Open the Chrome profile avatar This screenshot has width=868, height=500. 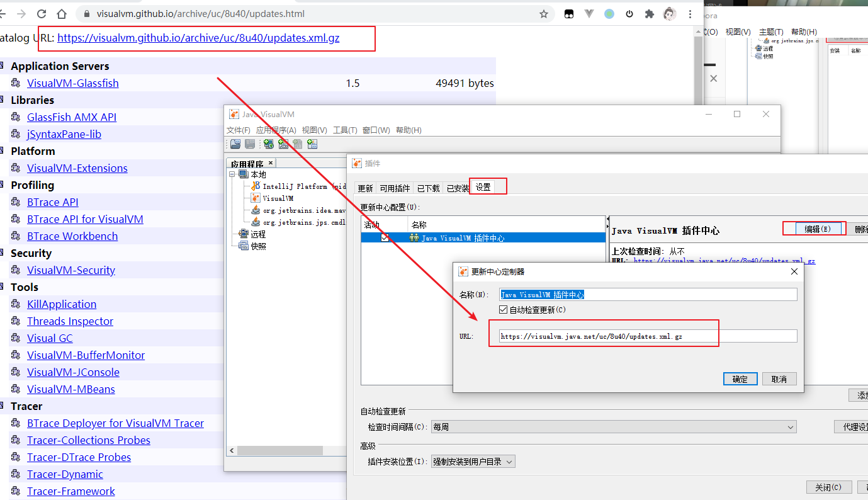point(670,14)
